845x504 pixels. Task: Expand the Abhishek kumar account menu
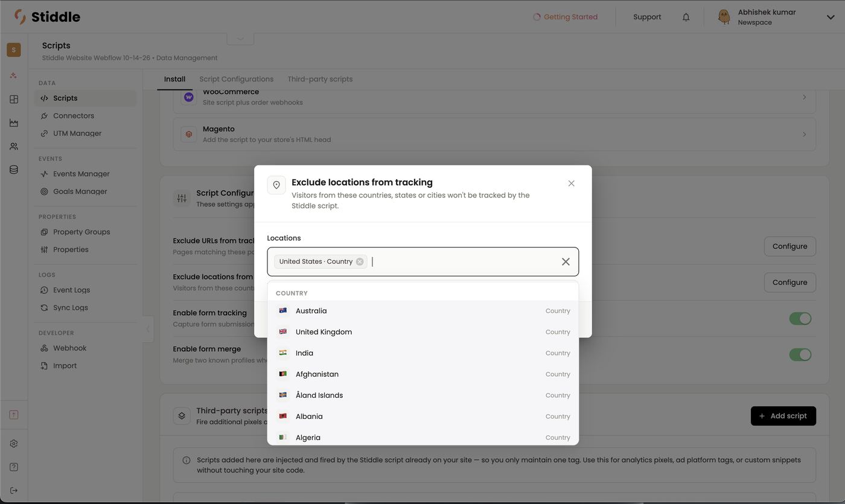[831, 17]
